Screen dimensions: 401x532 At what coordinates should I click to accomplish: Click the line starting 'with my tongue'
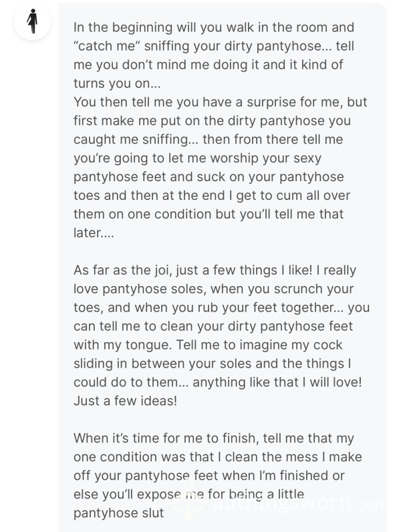[208, 345]
